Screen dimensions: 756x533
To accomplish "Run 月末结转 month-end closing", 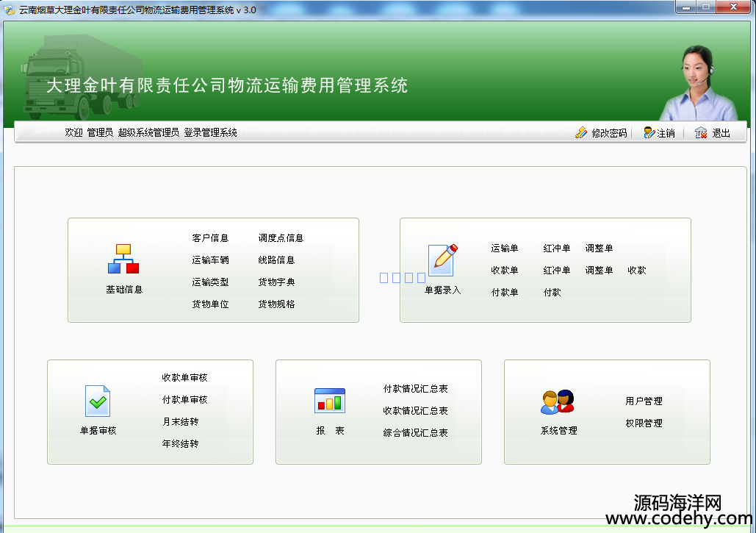I will point(180,422).
